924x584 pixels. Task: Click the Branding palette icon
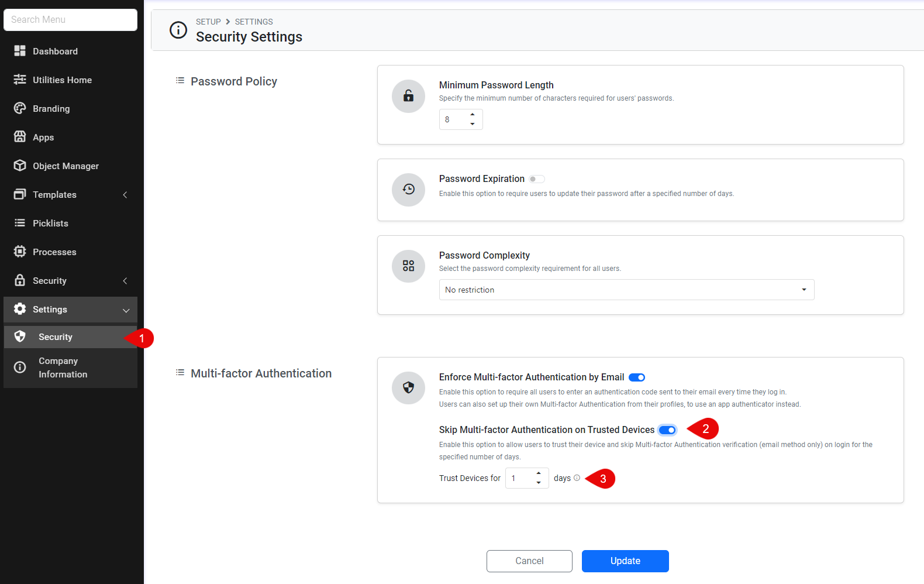click(x=20, y=108)
